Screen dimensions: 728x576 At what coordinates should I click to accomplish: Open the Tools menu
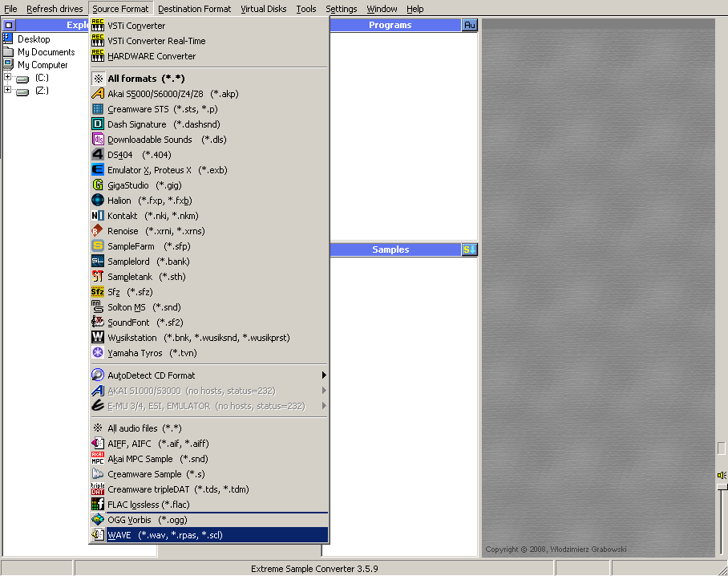pyautogui.click(x=306, y=9)
